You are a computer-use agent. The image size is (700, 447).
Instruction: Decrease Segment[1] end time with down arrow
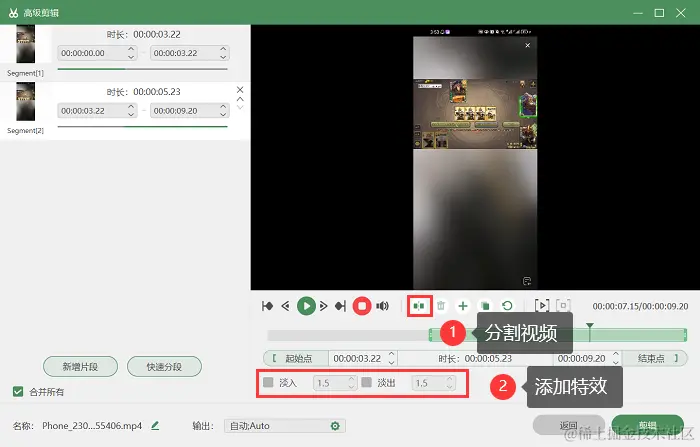pyautogui.click(x=223, y=57)
